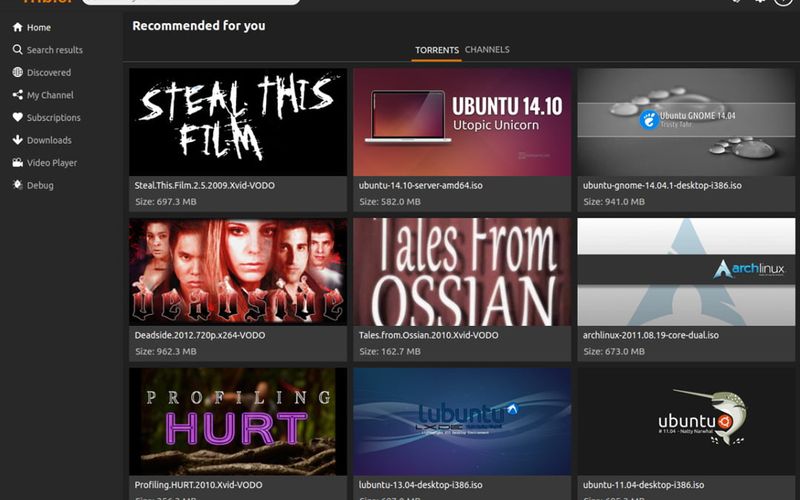Click the text Size: 941.0 MB
Image resolution: width=800 pixels, height=500 pixels.
coord(614,202)
